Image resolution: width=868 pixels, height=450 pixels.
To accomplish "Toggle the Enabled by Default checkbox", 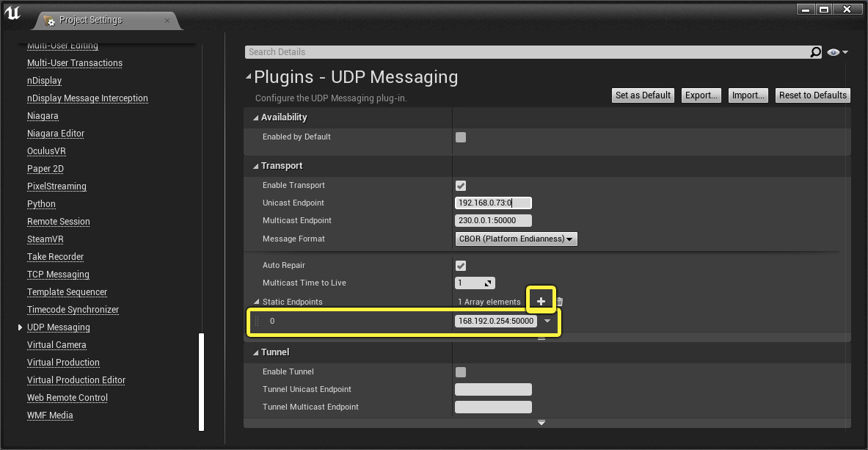I will [461, 137].
